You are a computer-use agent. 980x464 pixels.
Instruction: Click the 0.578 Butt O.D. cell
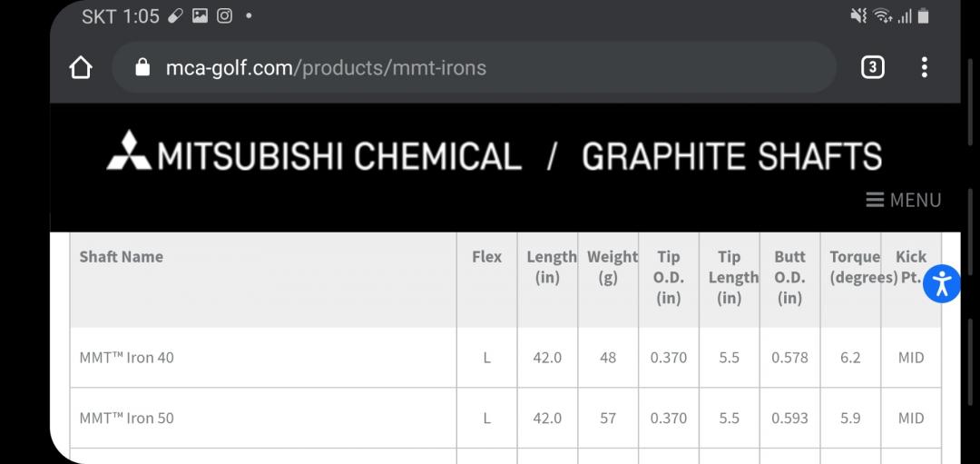(x=789, y=358)
